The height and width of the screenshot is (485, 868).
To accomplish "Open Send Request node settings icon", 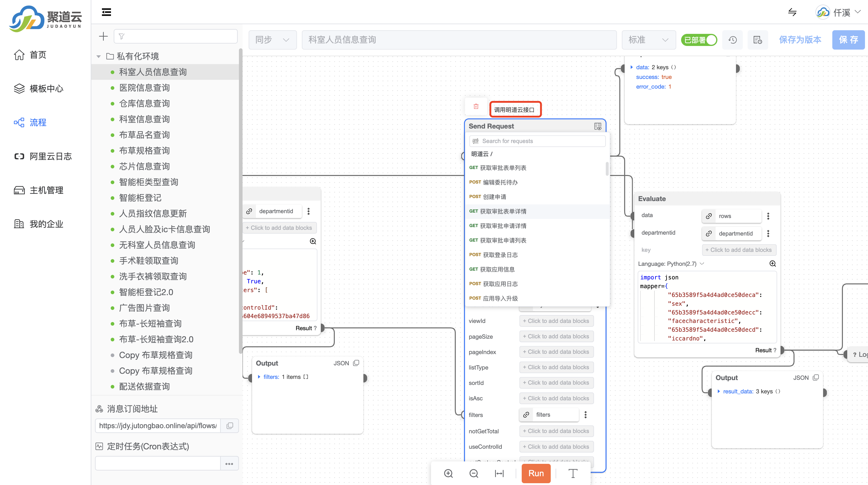I will (598, 126).
